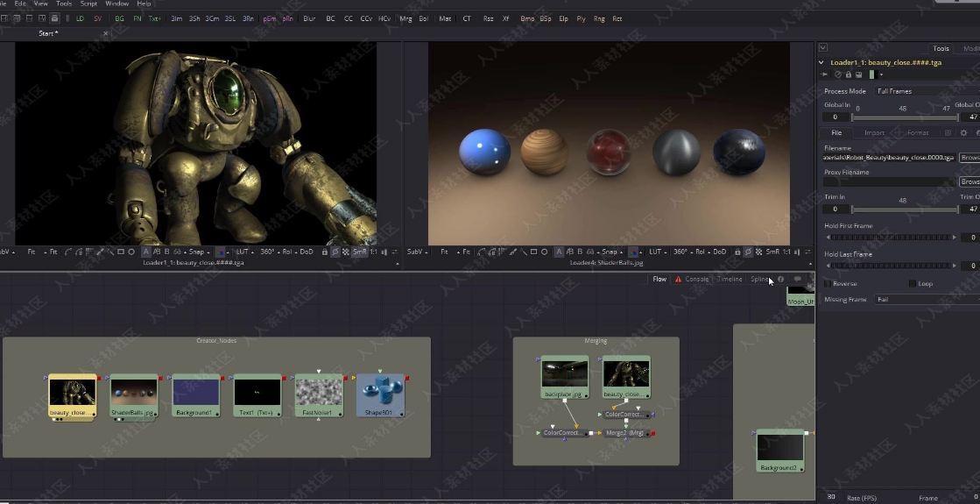980x504 pixels.
Task: Click the highlighted view layout icon
Action: 54,18
